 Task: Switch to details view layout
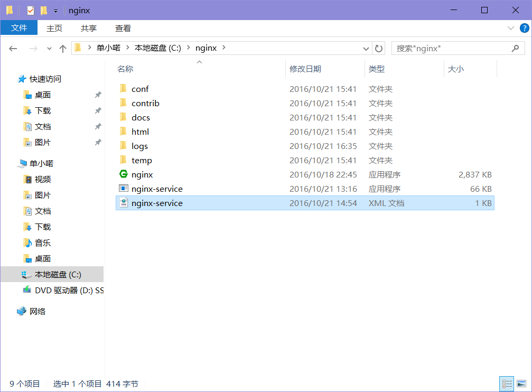click(x=507, y=384)
